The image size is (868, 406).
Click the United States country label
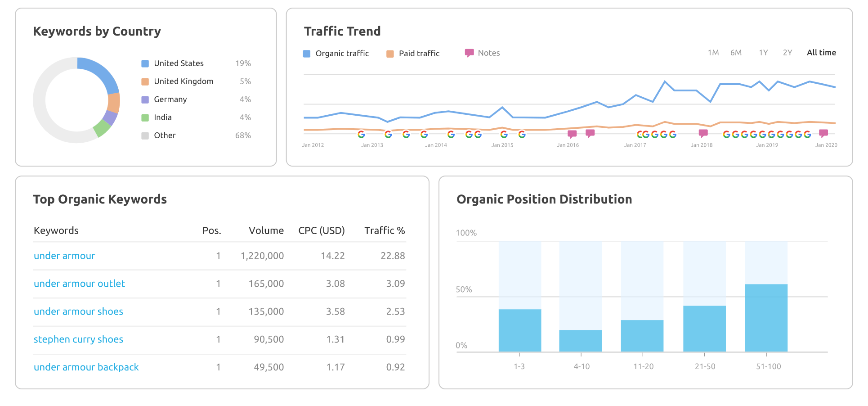point(179,63)
